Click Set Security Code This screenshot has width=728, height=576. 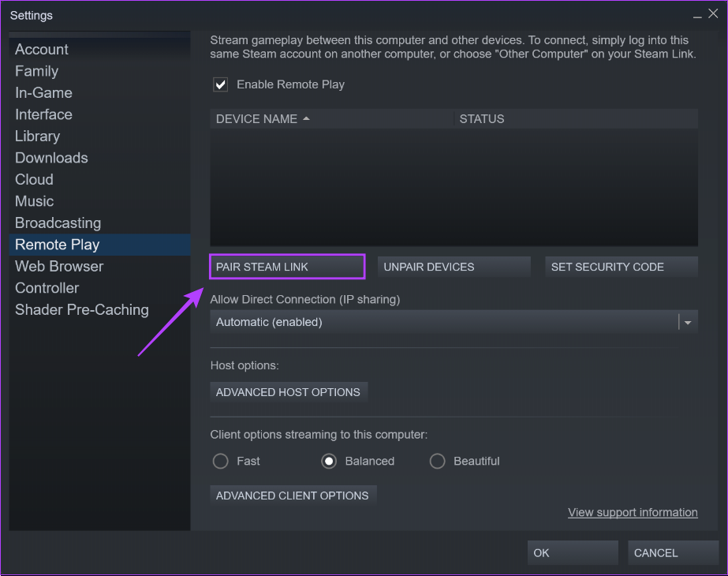click(x=622, y=267)
